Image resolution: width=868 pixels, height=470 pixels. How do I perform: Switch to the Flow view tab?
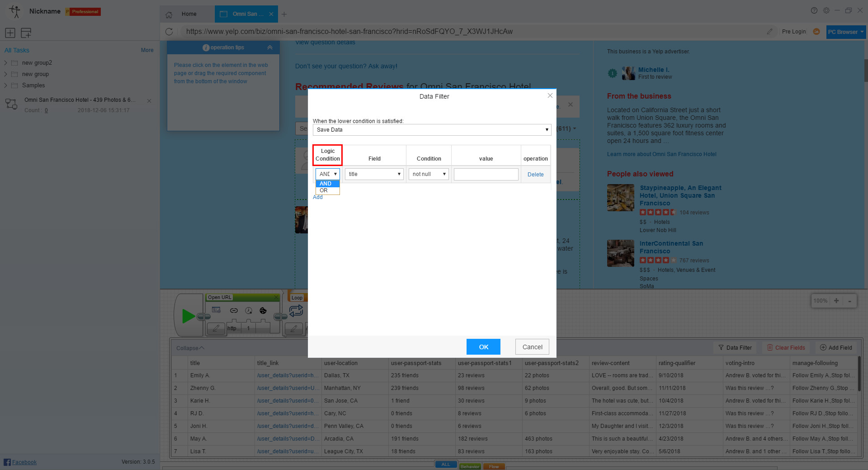(494, 466)
